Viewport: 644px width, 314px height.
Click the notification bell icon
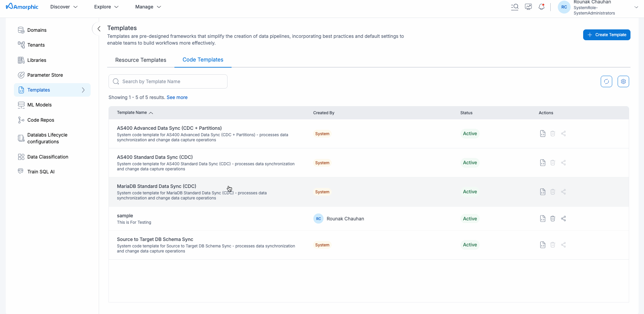pos(542,7)
